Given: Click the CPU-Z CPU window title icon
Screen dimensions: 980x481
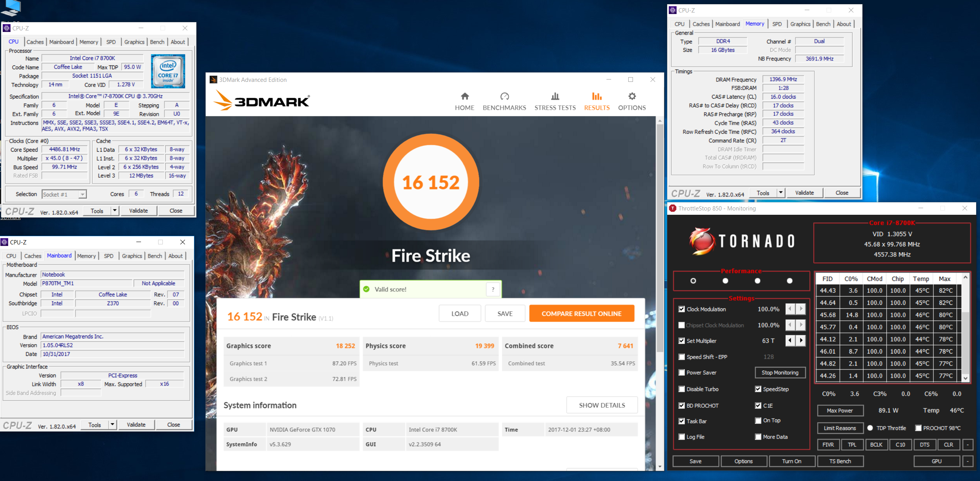Looking at the screenshot, I should [7, 28].
